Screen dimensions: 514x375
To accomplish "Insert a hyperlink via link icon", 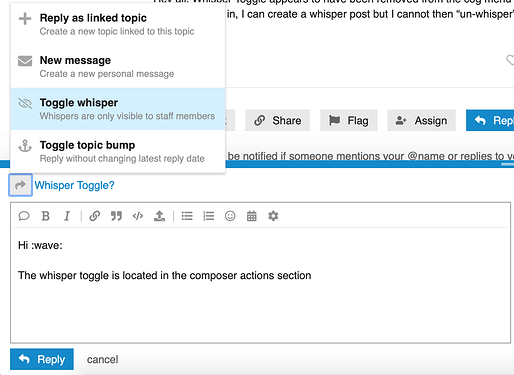I will 95,216.
